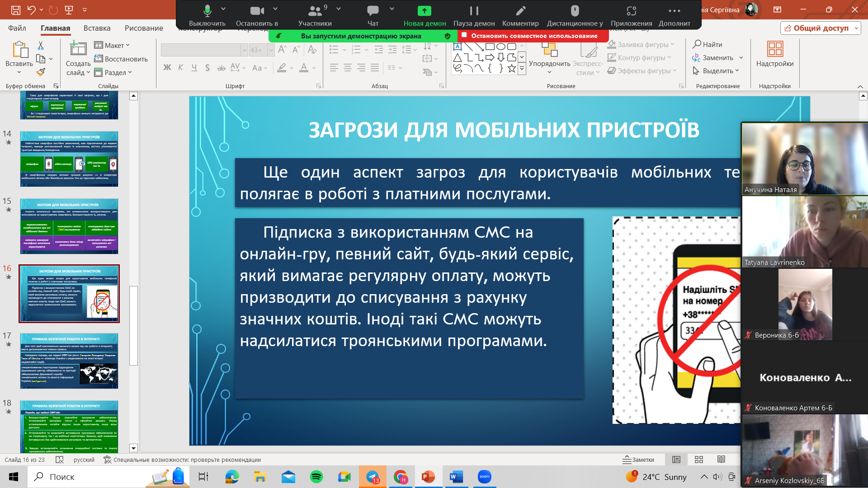The image size is (868, 488).
Task: Toggle Notes pane in status bar
Action: click(638, 460)
